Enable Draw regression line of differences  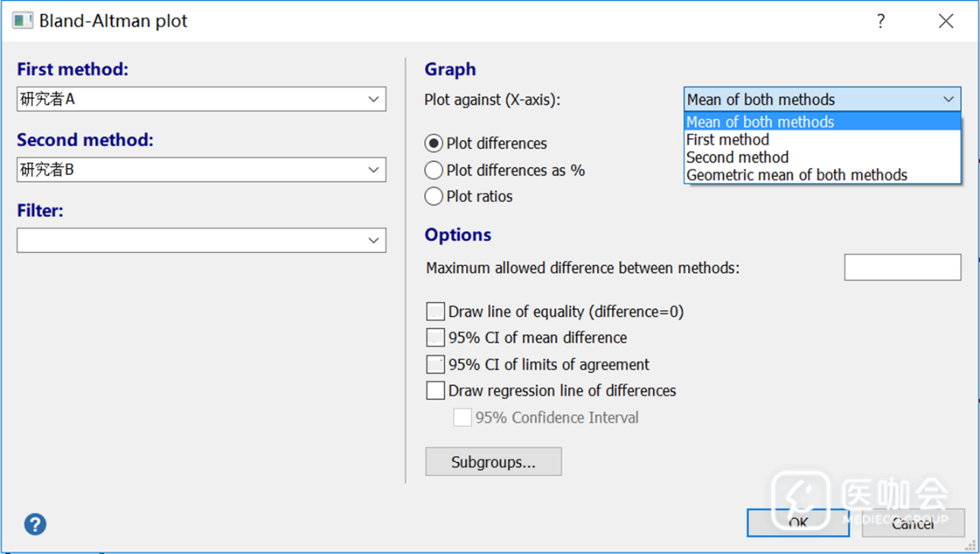436,391
